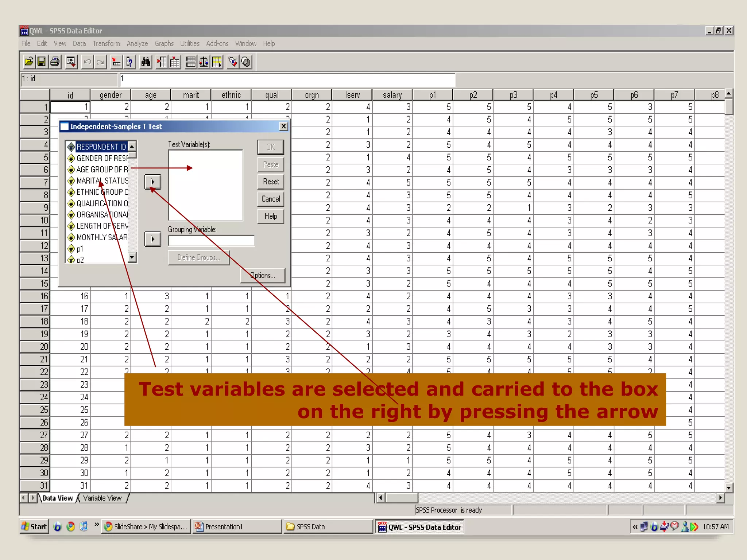Click the Options... button
Viewport: 747px width, 560px height.
click(x=263, y=275)
